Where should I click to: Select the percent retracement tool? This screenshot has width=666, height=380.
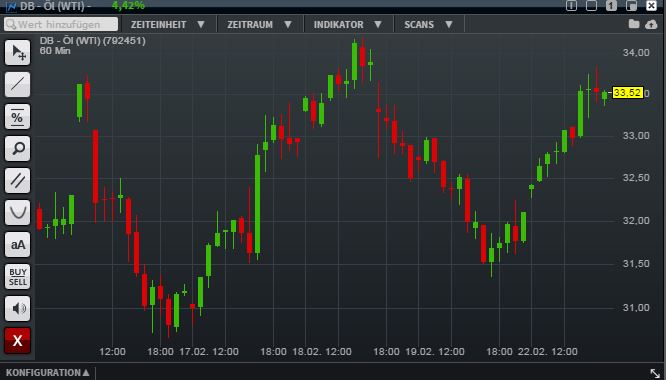(17, 116)
